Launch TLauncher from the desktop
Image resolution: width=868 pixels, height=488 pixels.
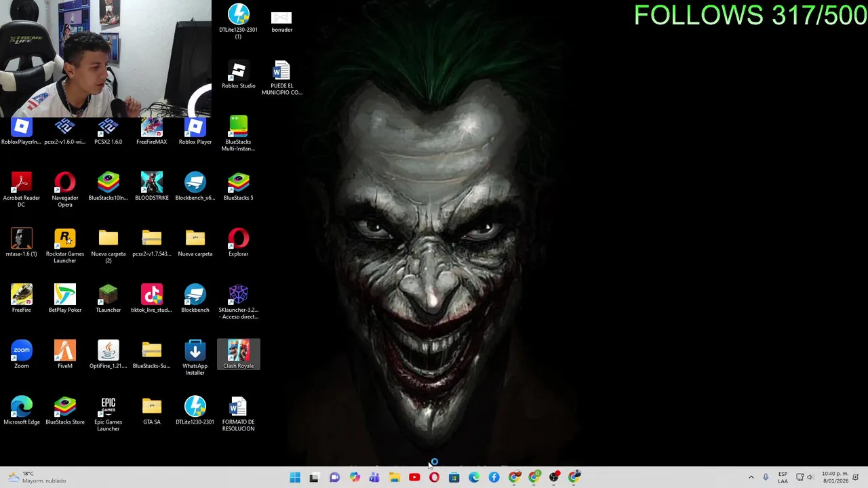coord(108,300)
